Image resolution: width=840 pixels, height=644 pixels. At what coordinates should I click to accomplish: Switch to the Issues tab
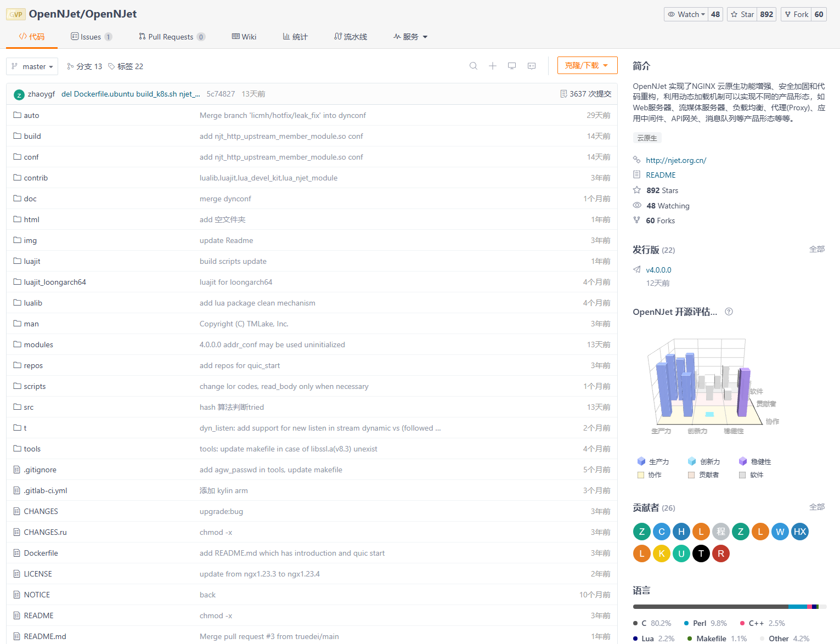[91, 37]
